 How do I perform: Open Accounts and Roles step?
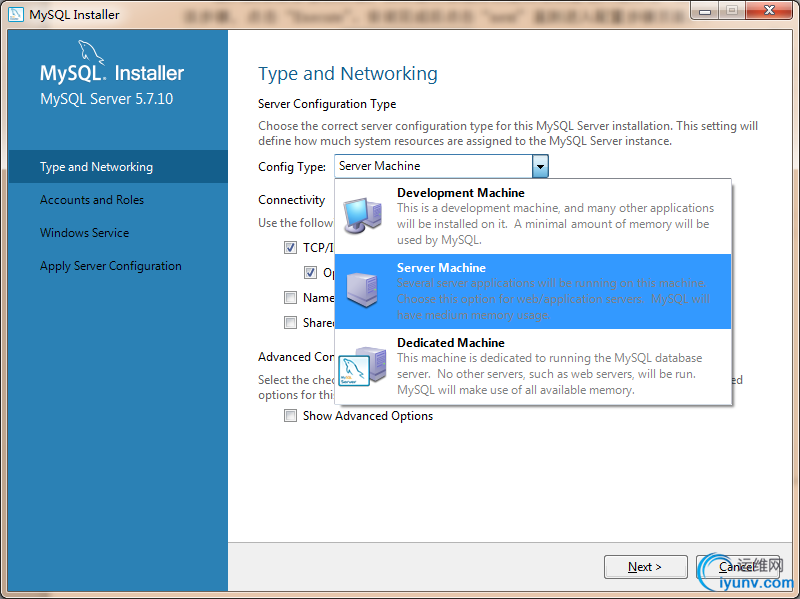click(x=118, y=200)
